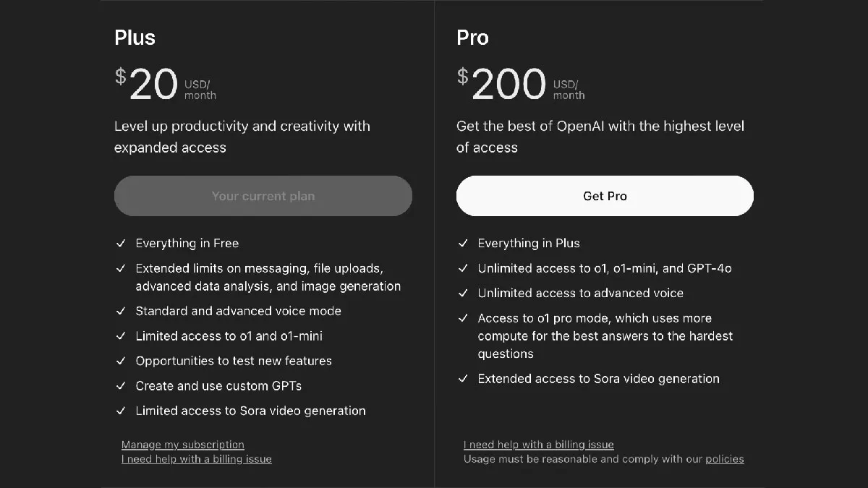Image resolution: width=868 pixels, height=488 pixels.
Task: Click the Pro plan heading
Action: coord(472,38)
